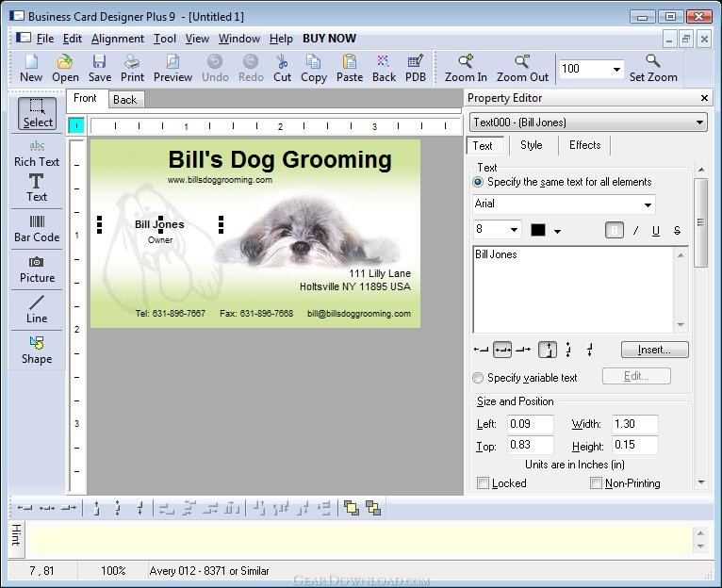
Task: Open the Alignment menu
Action: (x=118, y=39)
